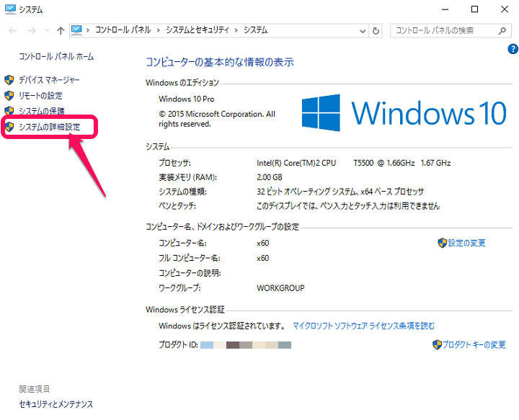The image size is (519, 420).
Task: Select システムとセキュリティ in breadcrumb
Action: (x=198, y=30)
